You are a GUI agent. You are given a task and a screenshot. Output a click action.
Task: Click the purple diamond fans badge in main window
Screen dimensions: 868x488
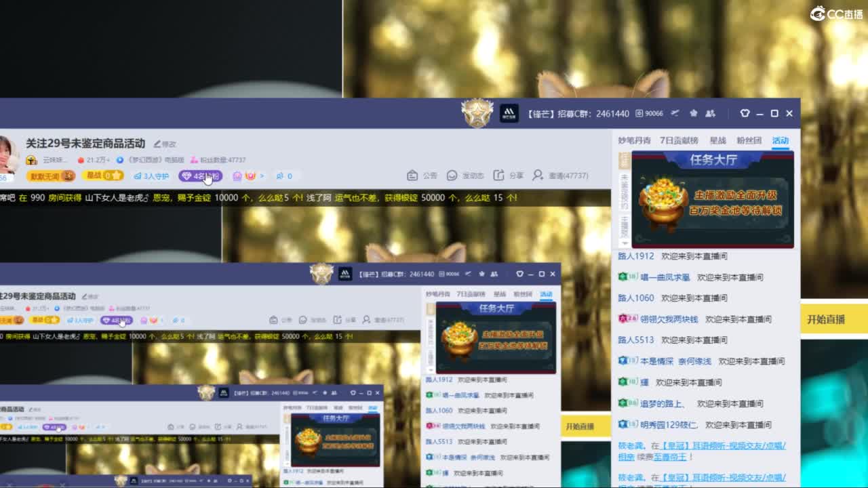(200, 176)
